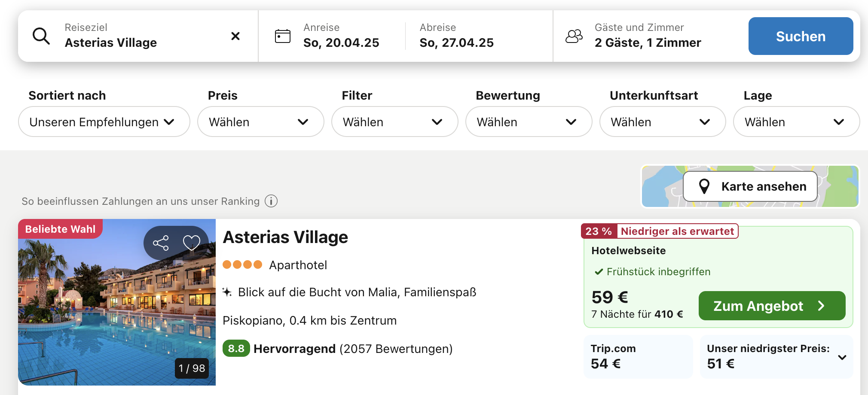Open the Bewertung dropdown
The height and width of the screenshot is (395, 868).
coord(528,122)
